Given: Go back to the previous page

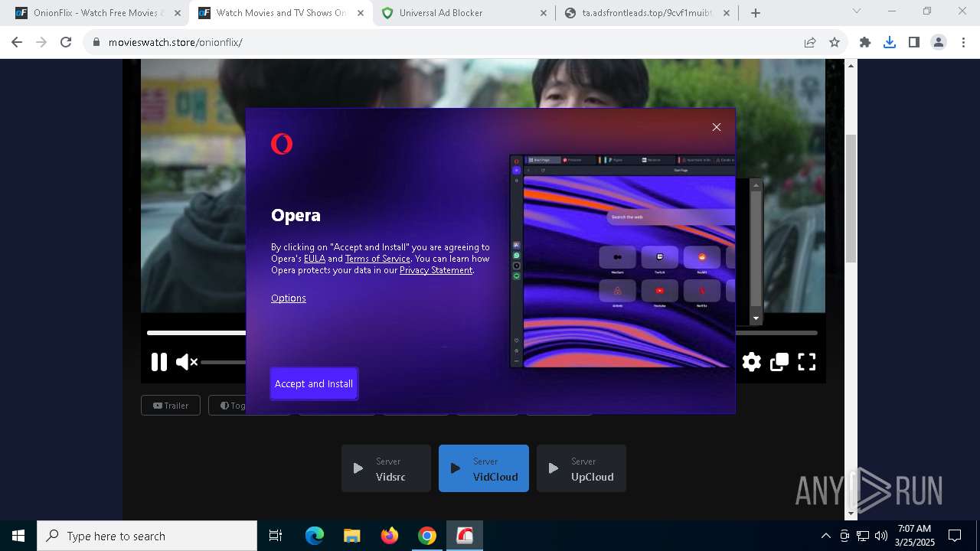Looking at the screenshot, I should [x=17, y=42].
